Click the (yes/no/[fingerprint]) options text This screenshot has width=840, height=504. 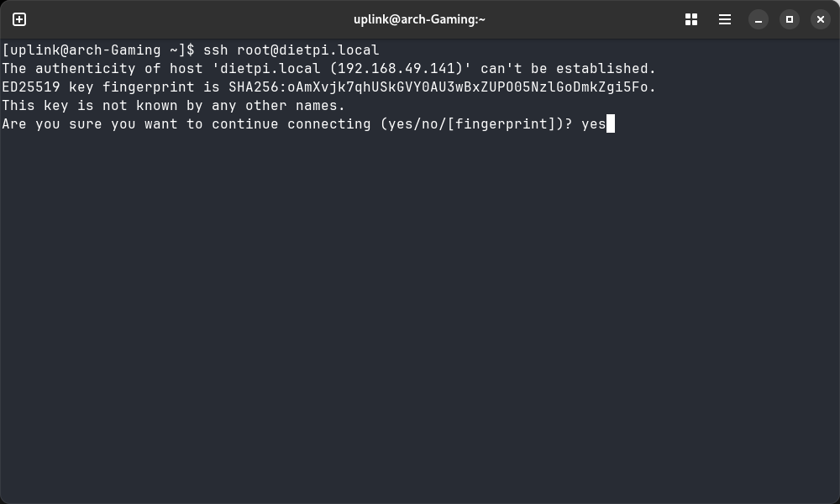(x=475, y=124)
